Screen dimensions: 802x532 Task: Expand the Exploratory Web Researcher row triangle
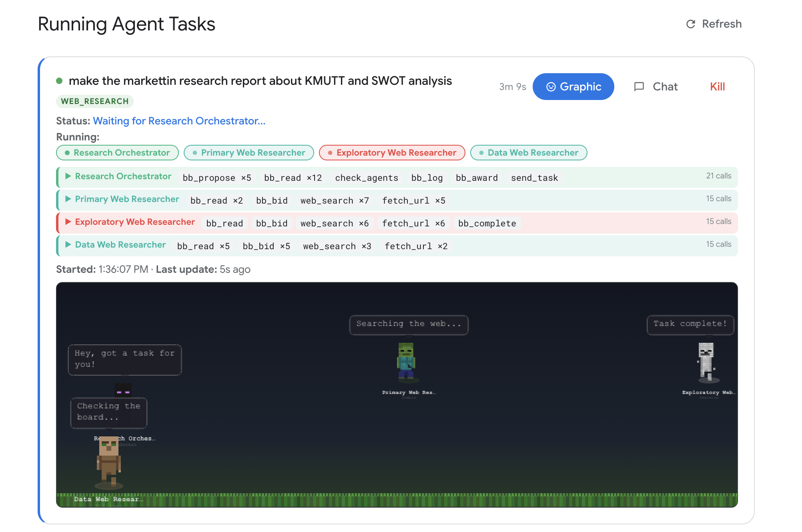tap(68, 222)
